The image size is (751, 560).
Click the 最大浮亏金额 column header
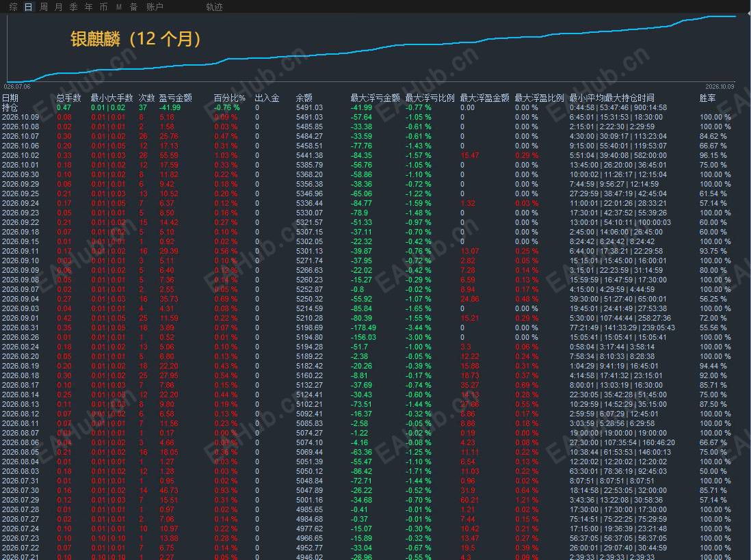coord(375,98)
